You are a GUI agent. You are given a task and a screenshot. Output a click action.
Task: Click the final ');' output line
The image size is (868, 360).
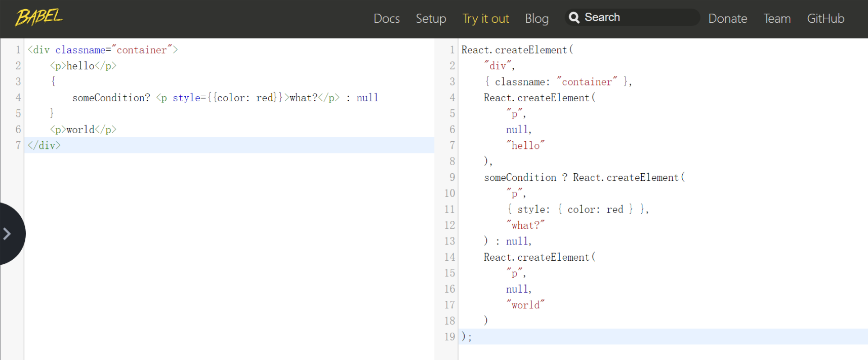tap(467, 337)
